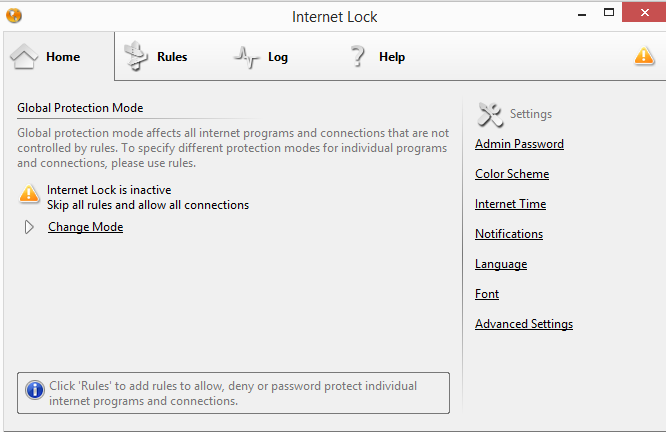The image size is (666, 432).
Task: Click the Internet Lock title bar icon
Action: [12, 15]
